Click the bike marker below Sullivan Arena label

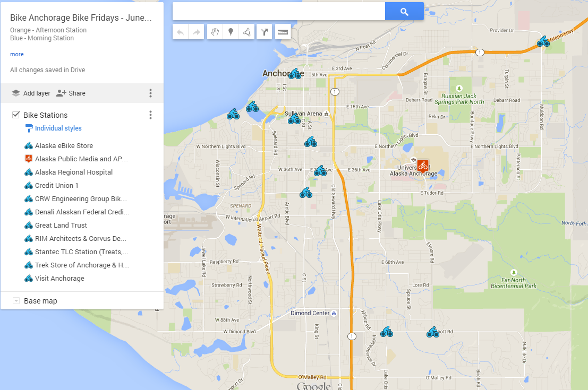click(x=294, y=119)
